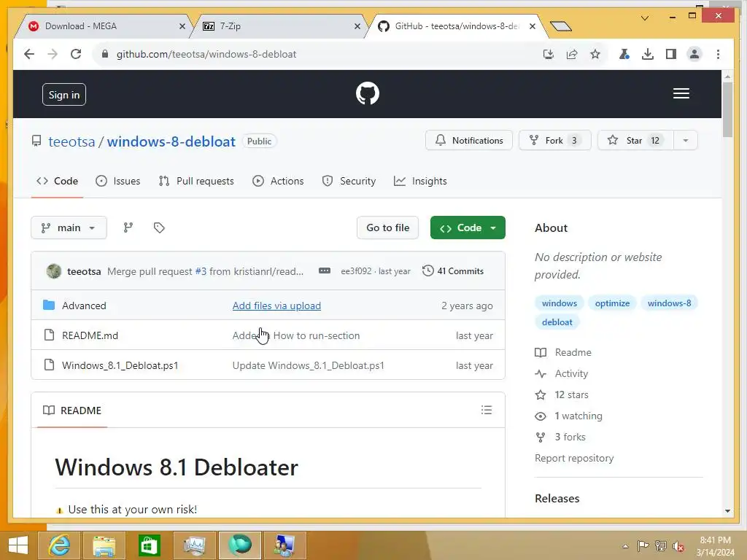Open the Add files via upload commit
This screenshot has height=560, width=747.
pos(276,306)
